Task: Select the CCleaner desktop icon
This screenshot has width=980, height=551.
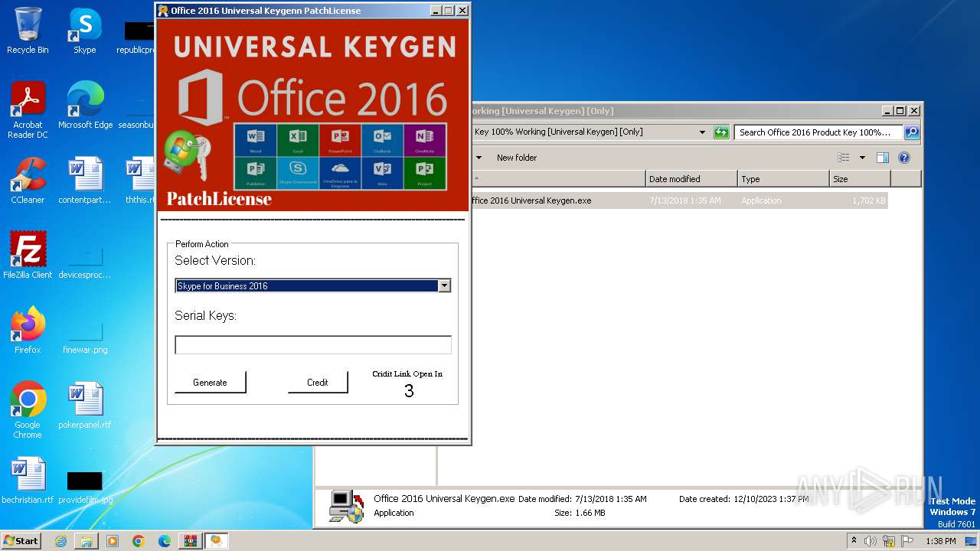Action: pyautogui.click(x=28, y=181)
